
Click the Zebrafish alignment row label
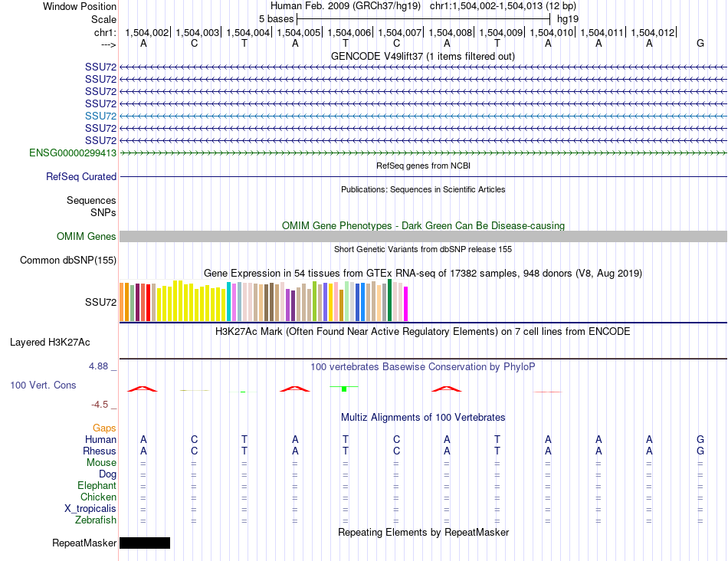[96, 520]
